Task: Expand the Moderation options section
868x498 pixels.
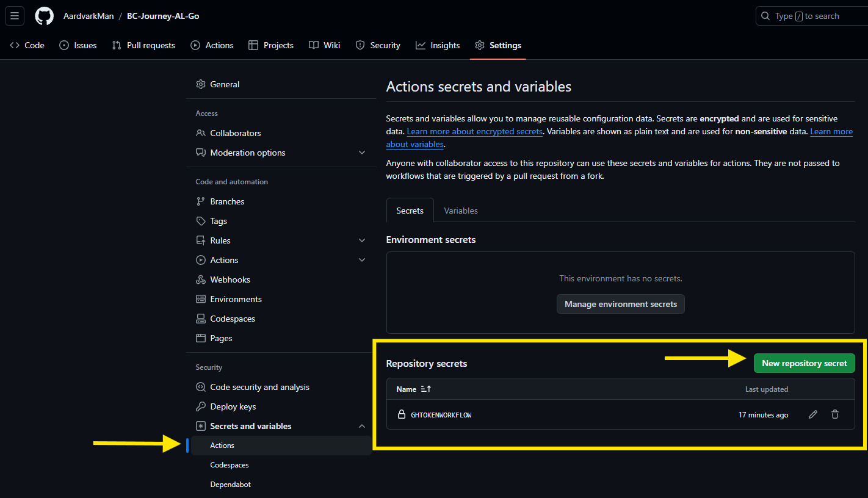Action: [362, 153]
